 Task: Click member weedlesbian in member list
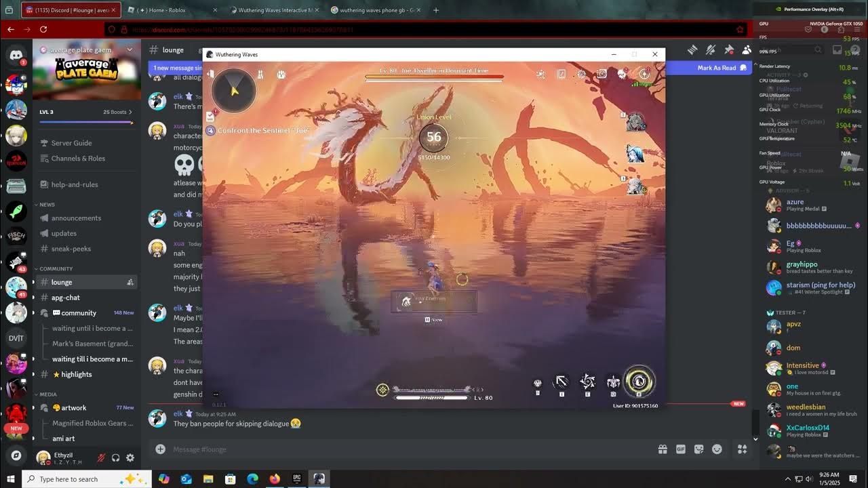(x=811, y=410)
